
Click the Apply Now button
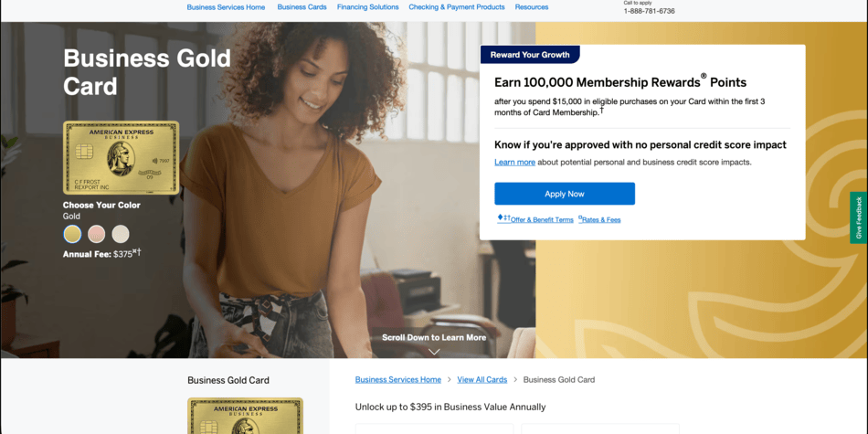565,194
